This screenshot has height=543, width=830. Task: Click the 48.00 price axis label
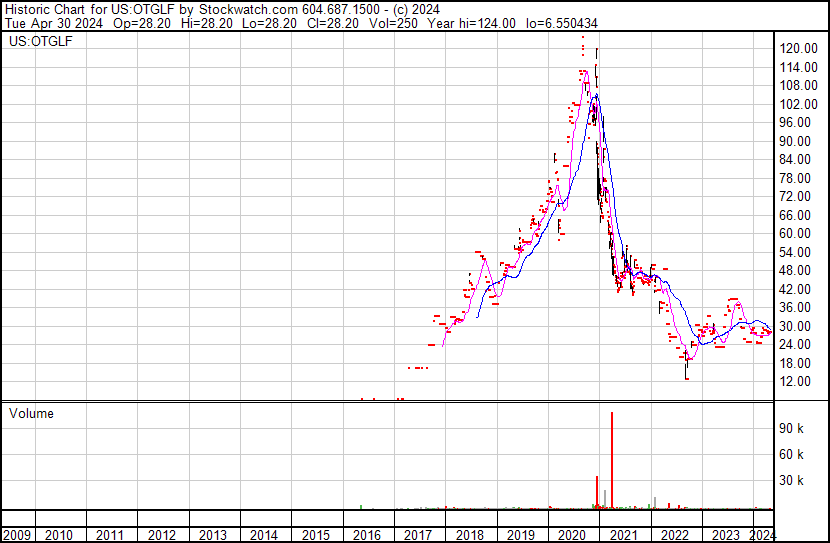(x=796, y=270)
